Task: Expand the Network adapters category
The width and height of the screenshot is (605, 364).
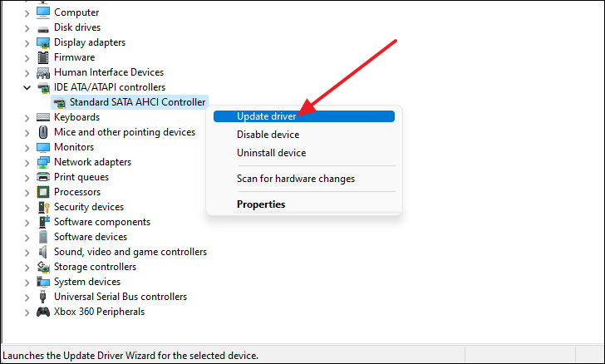Action: click(27, 163)
